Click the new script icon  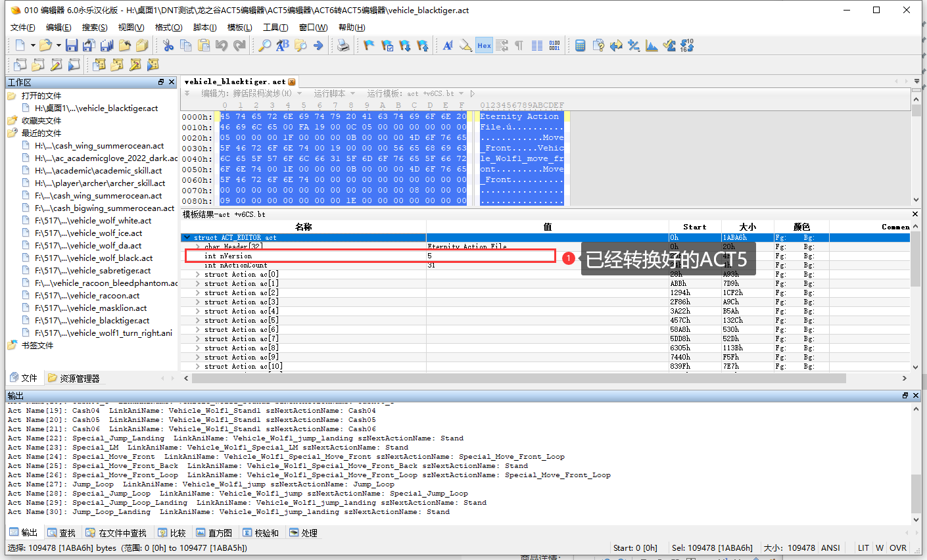click(x=20, y=64)
